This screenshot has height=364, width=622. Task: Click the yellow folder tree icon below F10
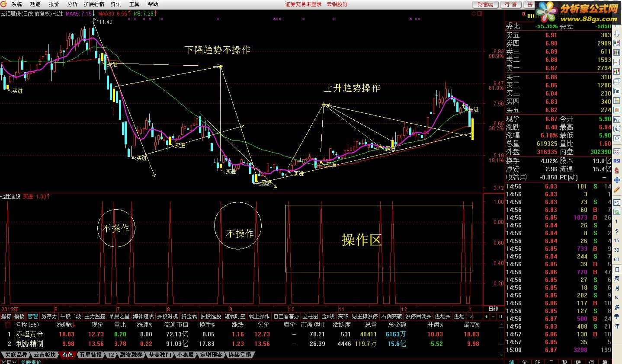pos(616,100)
